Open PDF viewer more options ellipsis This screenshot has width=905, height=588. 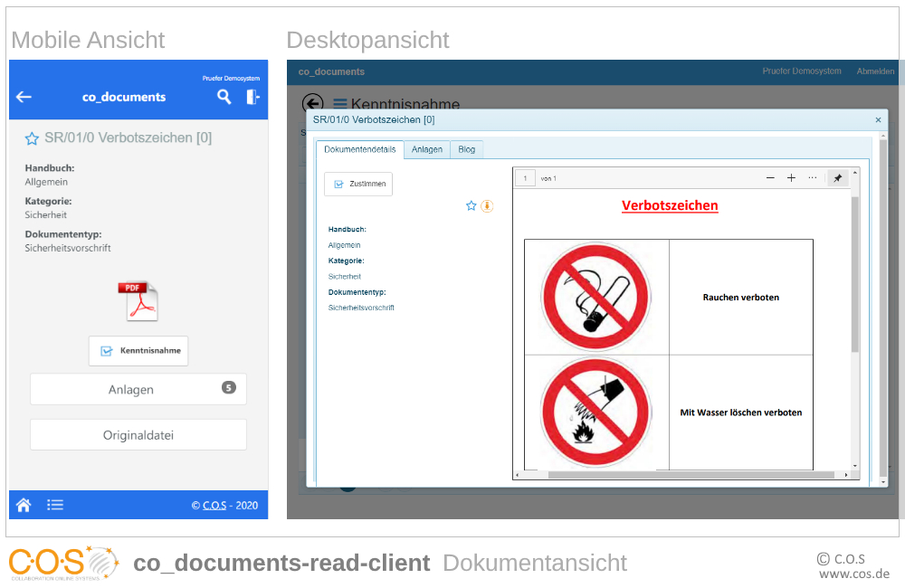click(813, 177)
